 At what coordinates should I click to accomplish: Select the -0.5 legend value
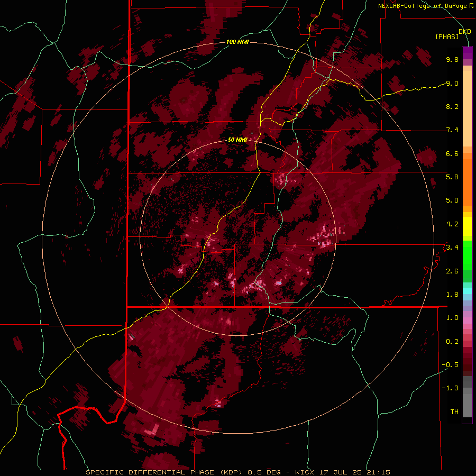click(x=450, y=365)
